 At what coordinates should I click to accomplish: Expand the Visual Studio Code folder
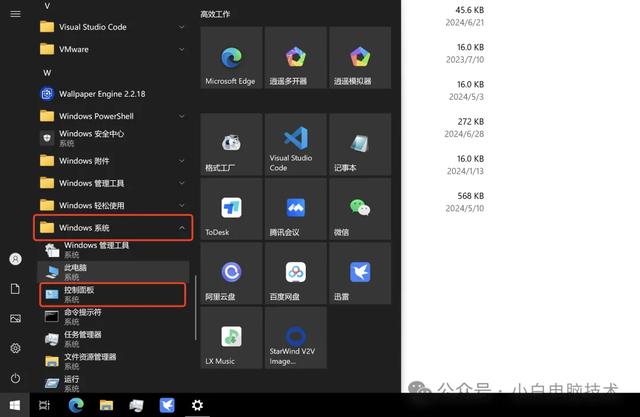pyautogui.click(x=113, y=27)
